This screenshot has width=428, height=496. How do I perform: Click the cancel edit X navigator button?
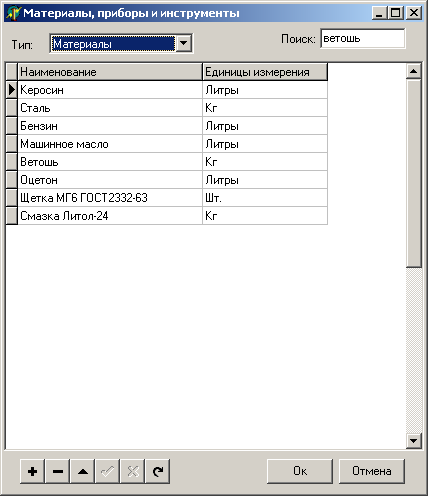point(133,471)
